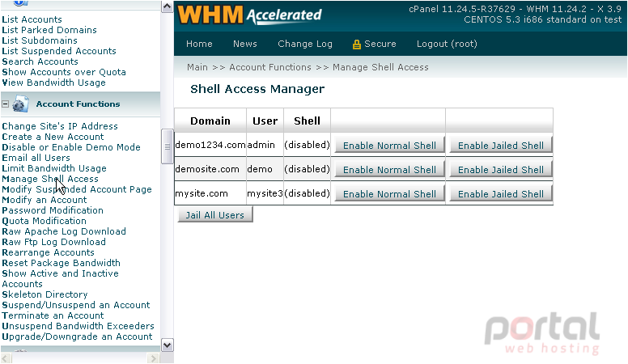Go to Main breadcrumb
628x364 pixels.
click(197, 67)
